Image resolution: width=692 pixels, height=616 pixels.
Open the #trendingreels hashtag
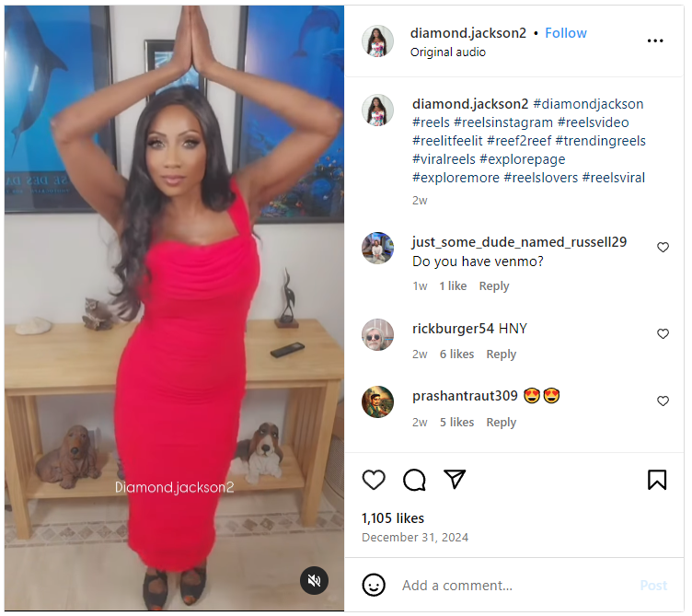[x=600, y=141]
